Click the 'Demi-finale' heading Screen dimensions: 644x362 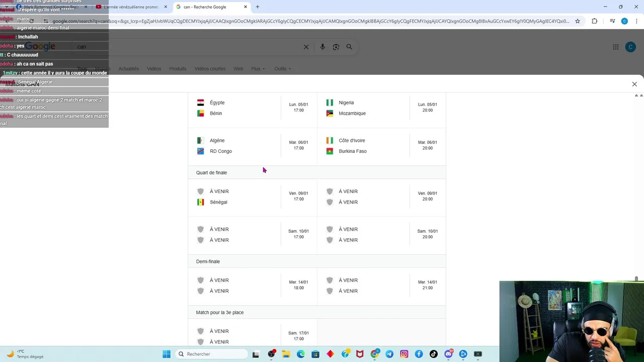click(208, 261)
